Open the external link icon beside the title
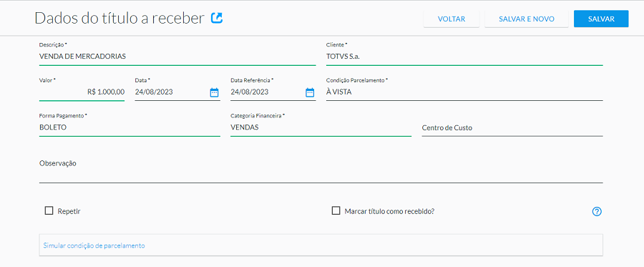 click(x=216, y=18)
